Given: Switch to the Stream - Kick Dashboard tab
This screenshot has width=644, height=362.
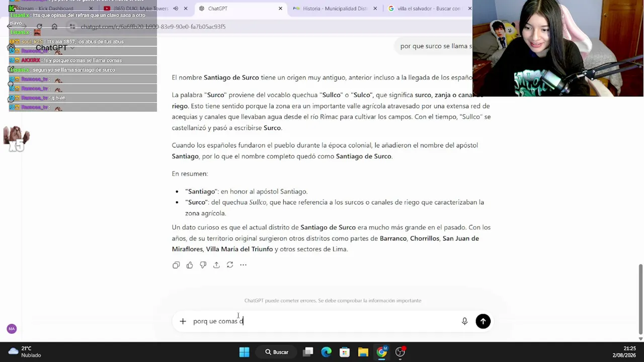Looking at the screenshot, I should (49, 9).
